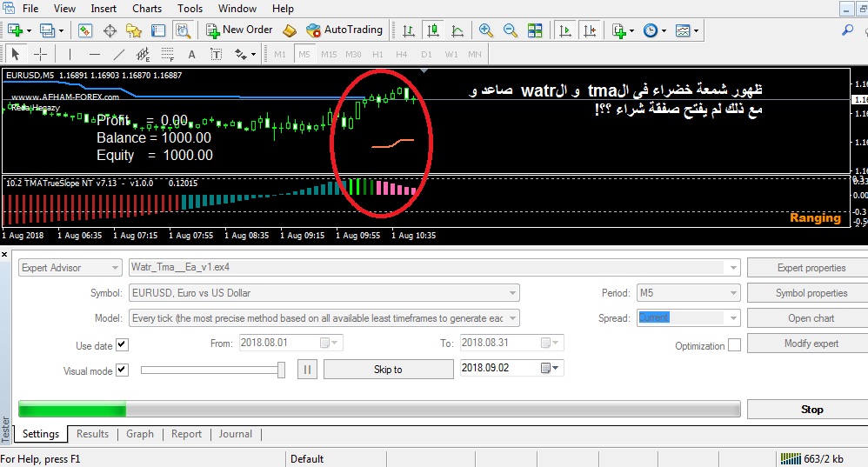This screenshot has height=467, width=868.
Task: Switch chart to line chart mode
Action: [x=457, y=30]
